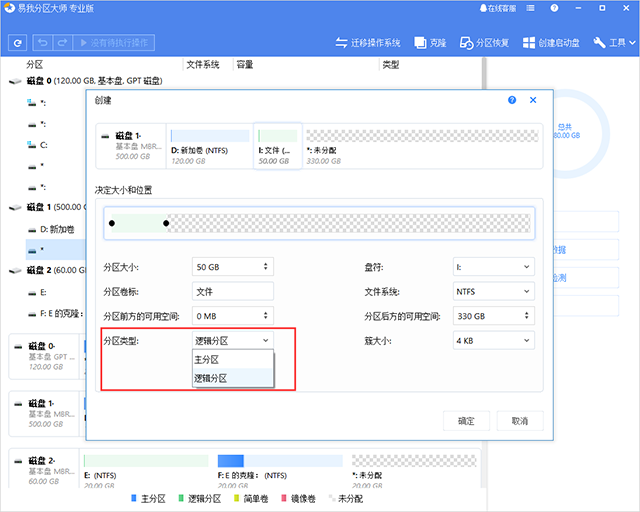This screenshot has width=640, height=512.
Task: Click the blue help icon in dialog
Action: (512, 100)
